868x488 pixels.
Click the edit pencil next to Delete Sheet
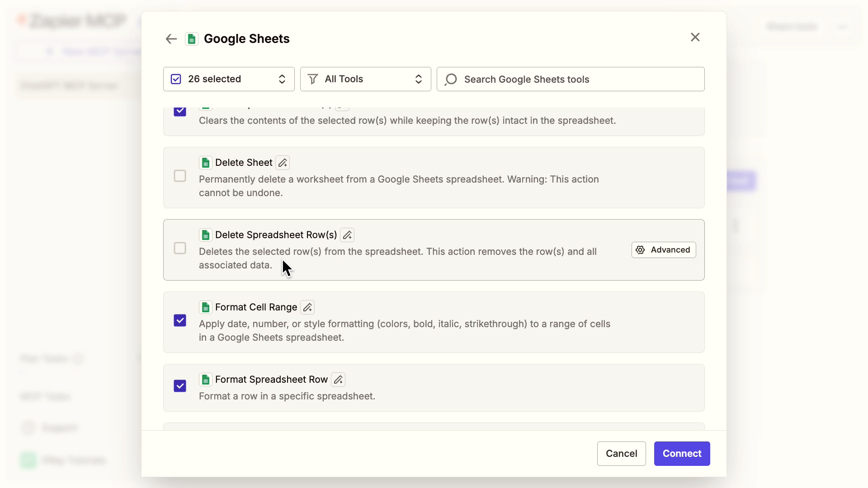pyautogui.click(x=283, y=163)
